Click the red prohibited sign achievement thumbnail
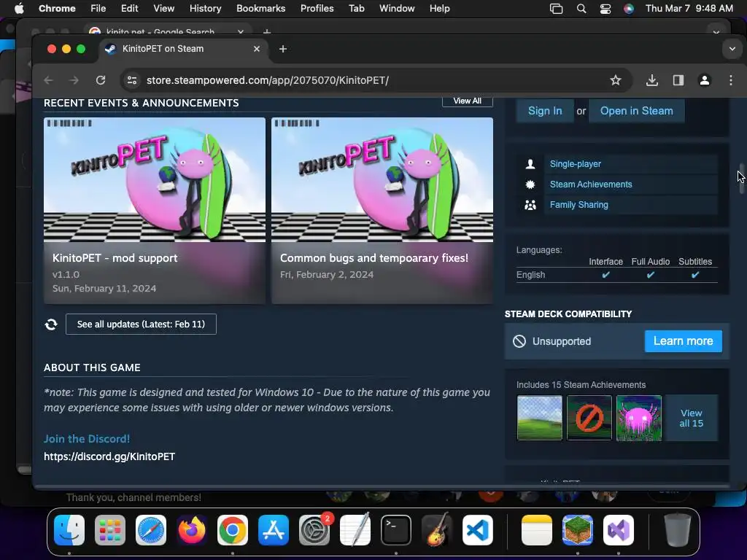The height and width of the screenshot is (560, 747). point(589,418)
